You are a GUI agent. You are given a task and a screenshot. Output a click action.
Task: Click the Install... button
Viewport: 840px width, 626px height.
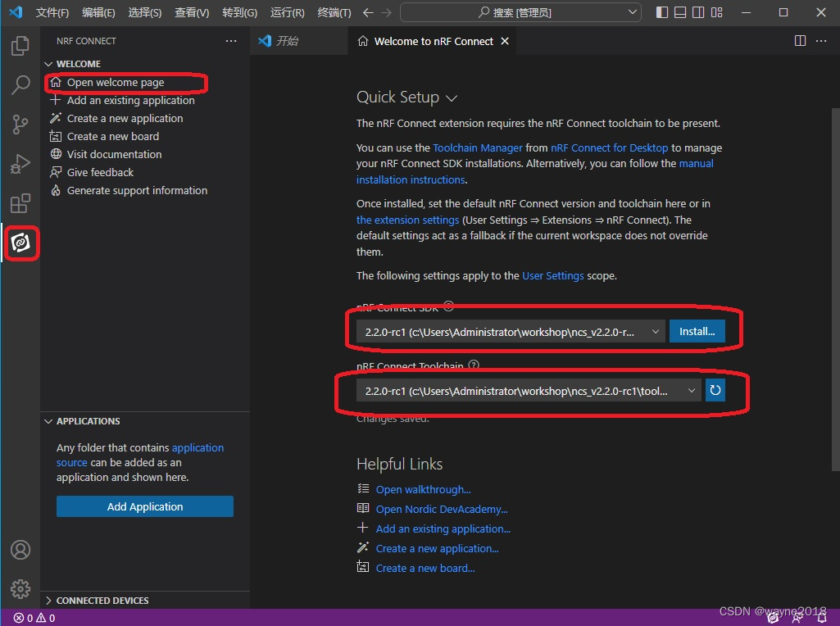[697, 332]
